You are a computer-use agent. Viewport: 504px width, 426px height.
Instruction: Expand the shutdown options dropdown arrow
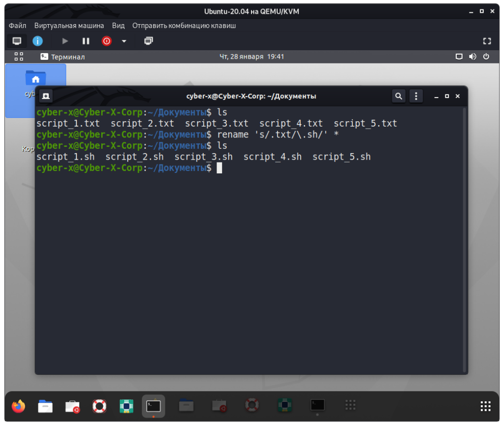pos(124,41)
